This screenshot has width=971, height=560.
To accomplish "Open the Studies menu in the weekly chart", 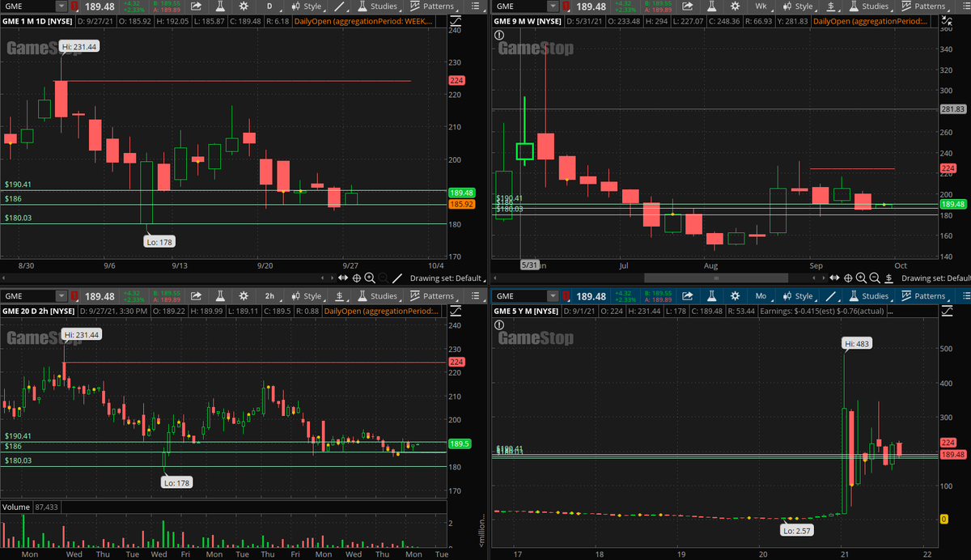I will coord(869,6).
